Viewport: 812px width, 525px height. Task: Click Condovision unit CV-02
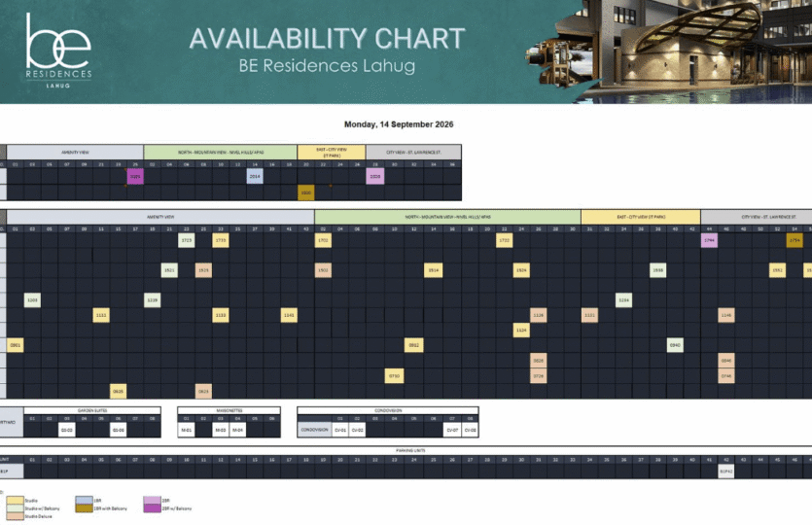(357, 430)
